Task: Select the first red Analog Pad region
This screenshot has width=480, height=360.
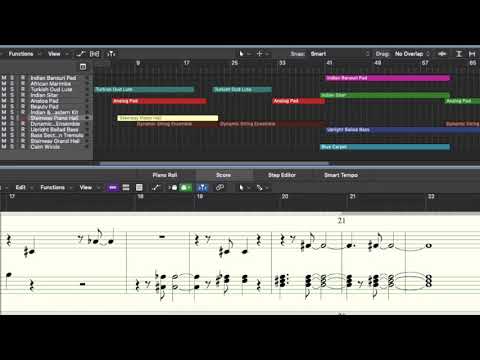Action: [x=159, y=101]
